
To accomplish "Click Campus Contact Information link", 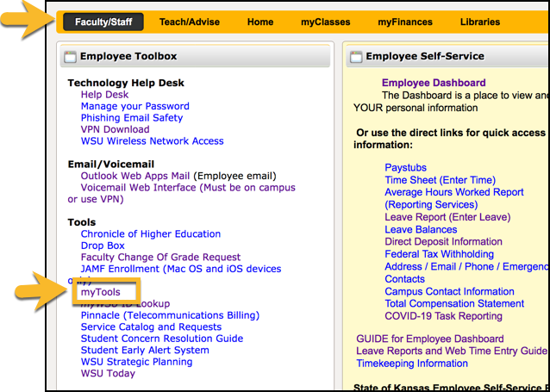I will 449,291.
